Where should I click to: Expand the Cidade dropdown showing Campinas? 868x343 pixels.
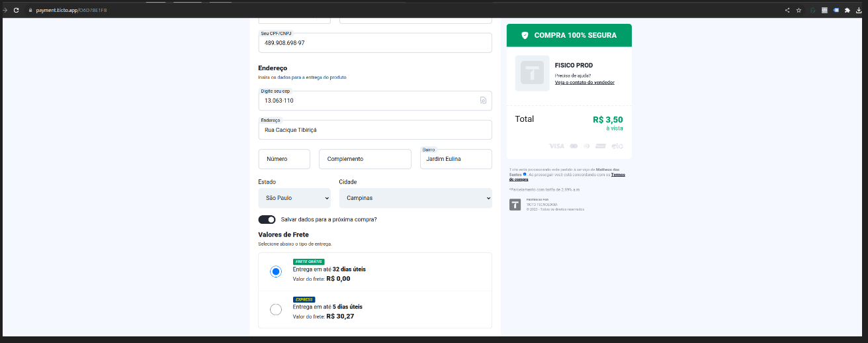[x=415, y=198]
